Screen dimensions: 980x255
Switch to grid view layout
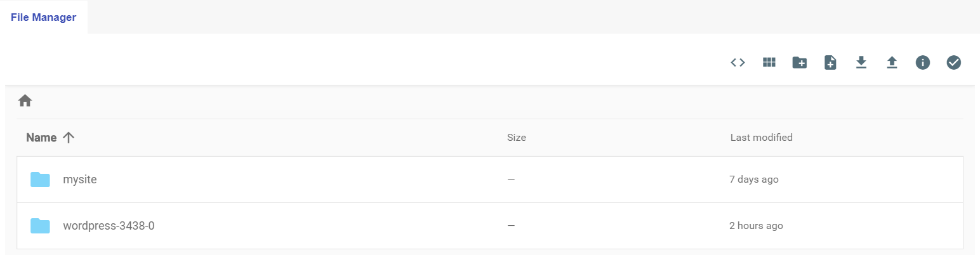(x=769, y=62)
